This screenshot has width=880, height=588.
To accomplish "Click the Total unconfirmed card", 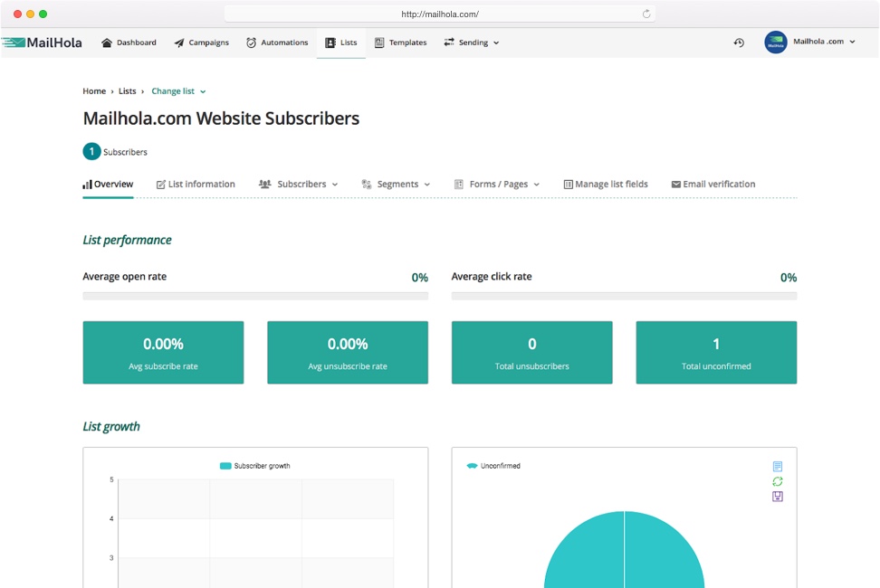I will pos(716,353).
